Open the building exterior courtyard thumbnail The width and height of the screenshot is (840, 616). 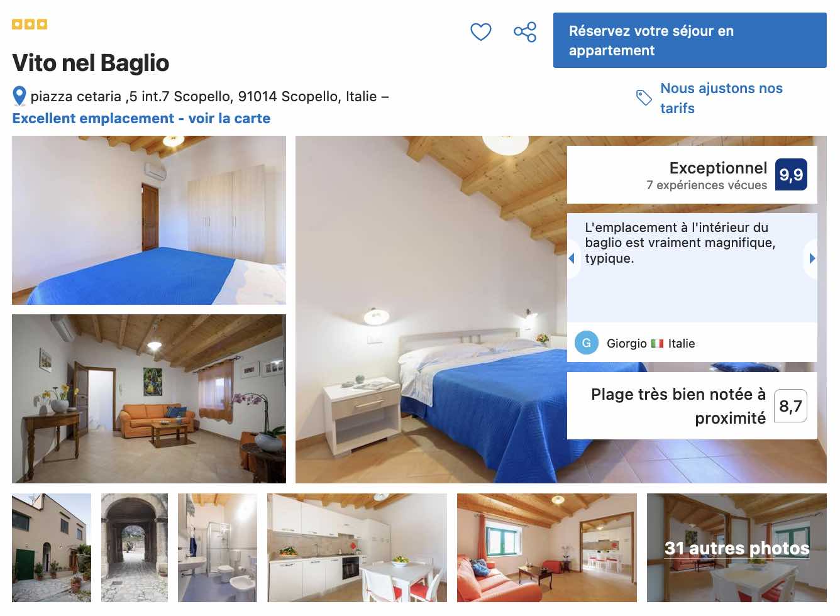(x=52, y=547)
